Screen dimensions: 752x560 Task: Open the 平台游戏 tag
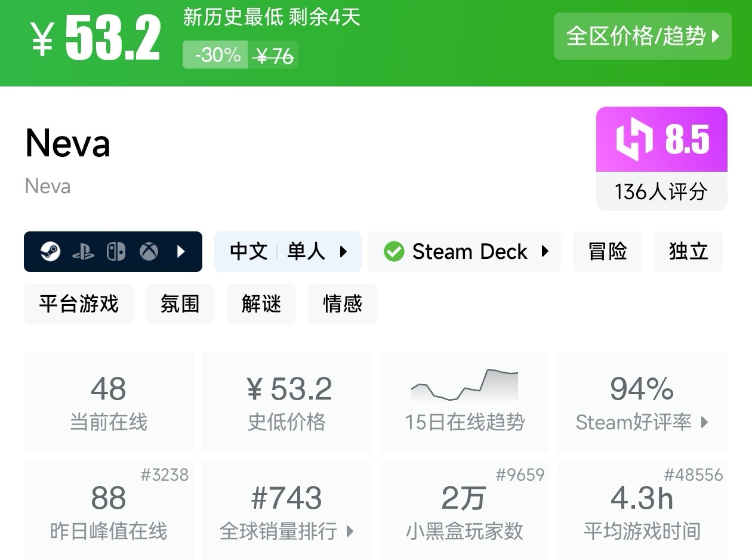click(79, 304)
